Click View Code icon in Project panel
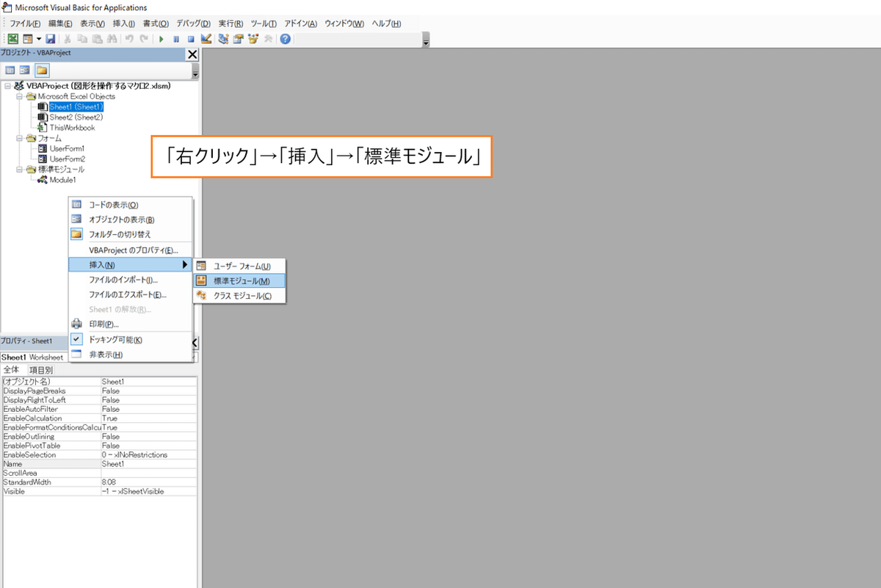Viewport: 881px width, 588px height. [10, 70]
